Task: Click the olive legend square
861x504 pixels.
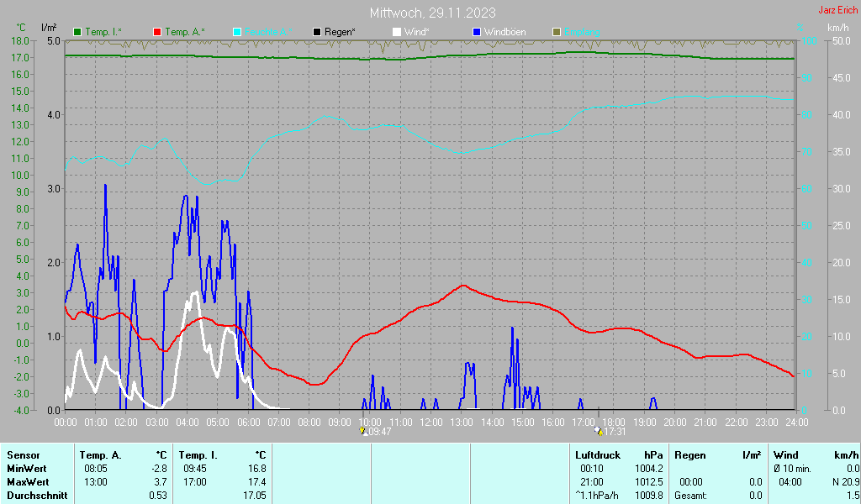Action: coord(557,32)
